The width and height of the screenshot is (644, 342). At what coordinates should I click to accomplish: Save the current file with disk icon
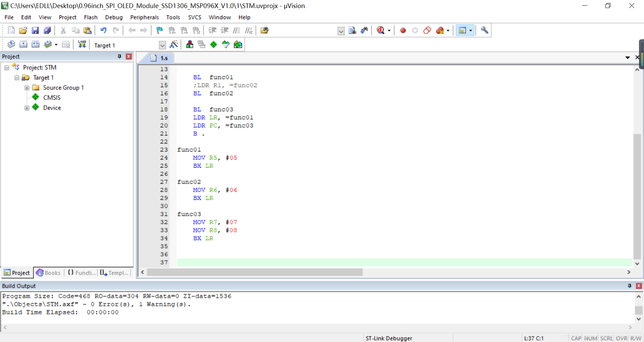(x=35, y=31)
